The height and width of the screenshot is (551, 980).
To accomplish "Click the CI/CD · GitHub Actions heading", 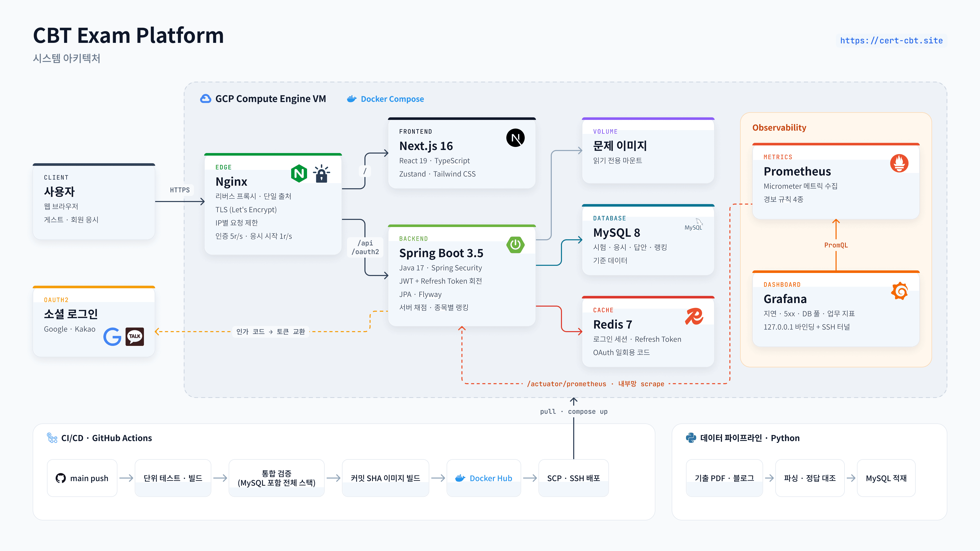I will click(x=106, y=438).
